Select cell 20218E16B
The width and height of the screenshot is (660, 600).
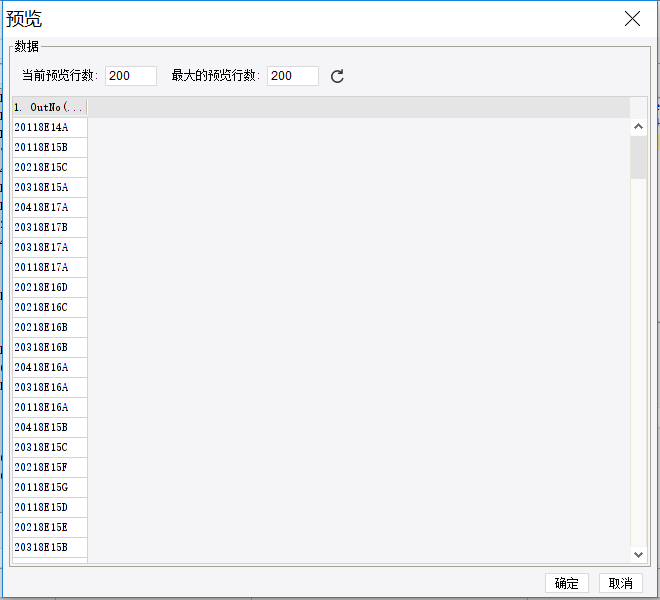(50, 327)
